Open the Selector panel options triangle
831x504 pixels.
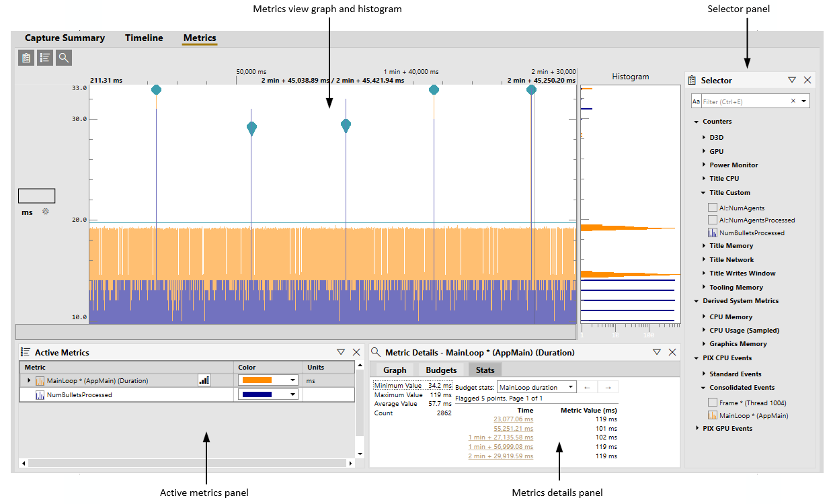[x=792, y=80]
